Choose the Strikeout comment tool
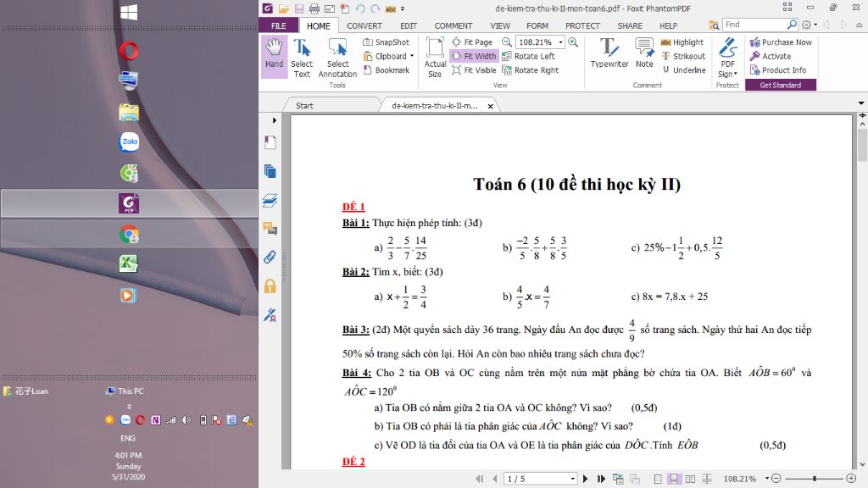Viewport: 868px width, 488px height. pos(683,57)
